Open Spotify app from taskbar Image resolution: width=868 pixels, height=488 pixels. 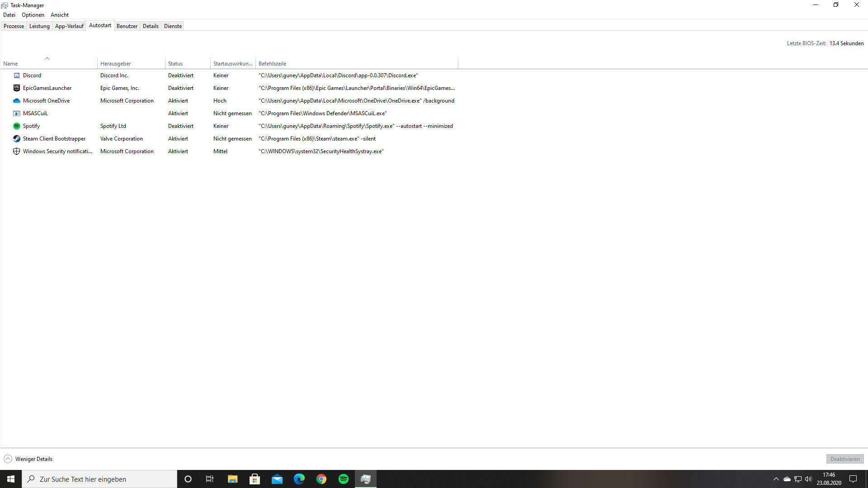click(x=344, y=479)
